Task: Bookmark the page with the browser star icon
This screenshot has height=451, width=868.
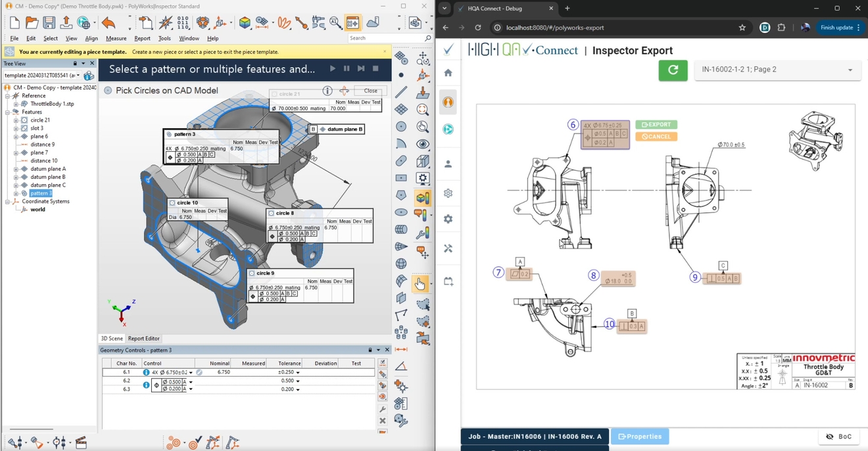Action: click(x=742, y=28)
